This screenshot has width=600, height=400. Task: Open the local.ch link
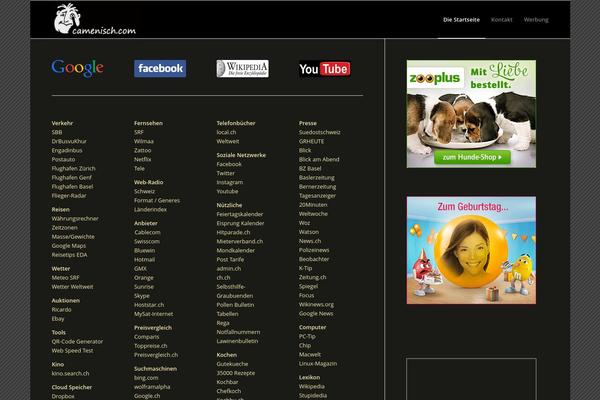pos(226,132)
